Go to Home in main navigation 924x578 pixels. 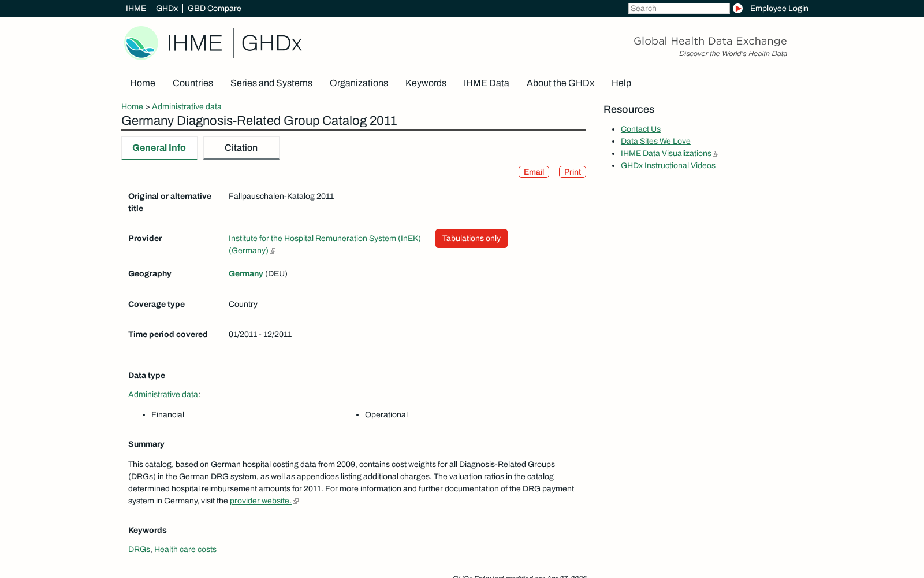(143, 83)
